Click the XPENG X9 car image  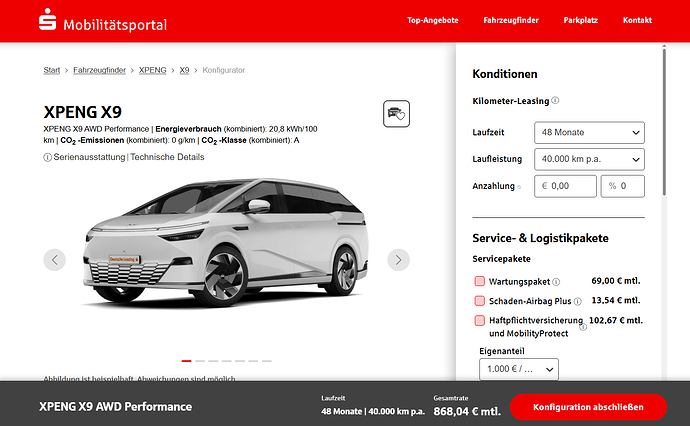(x=226, y=243)
